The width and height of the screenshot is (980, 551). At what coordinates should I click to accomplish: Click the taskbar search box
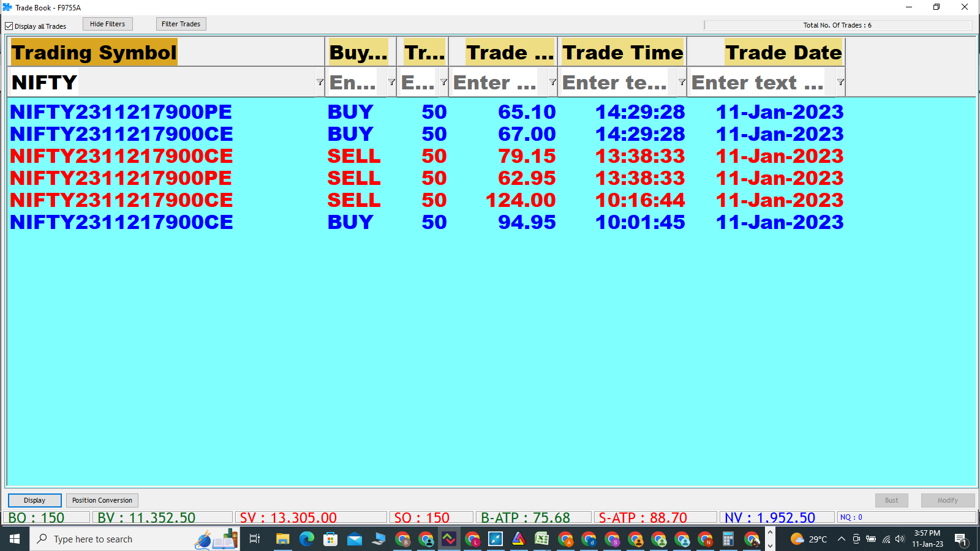tap(135, 539)
